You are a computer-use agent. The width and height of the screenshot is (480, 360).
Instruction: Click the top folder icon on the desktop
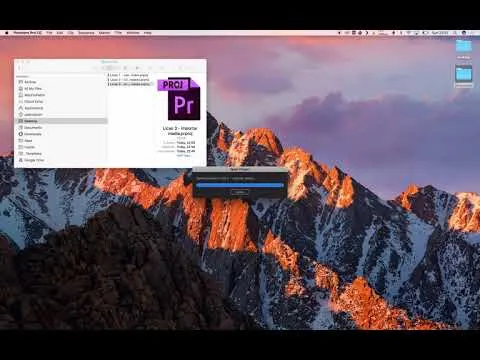[464, 46]
